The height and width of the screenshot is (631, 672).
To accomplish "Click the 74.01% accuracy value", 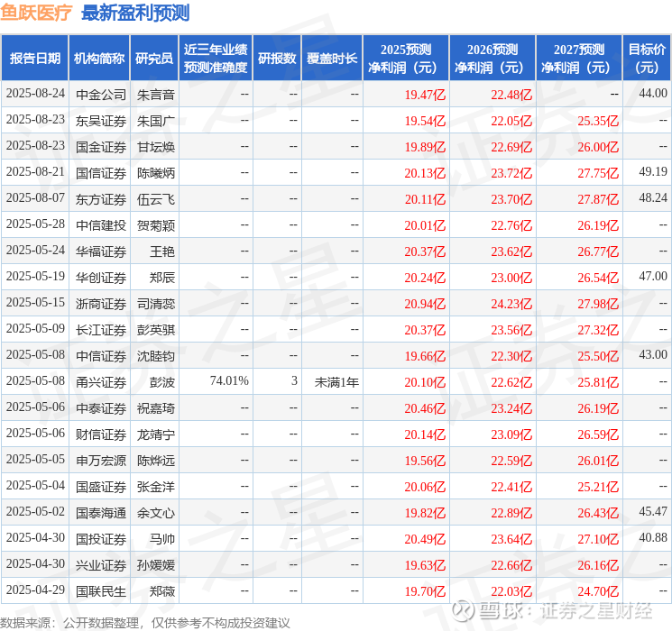I will coord(229,380).
